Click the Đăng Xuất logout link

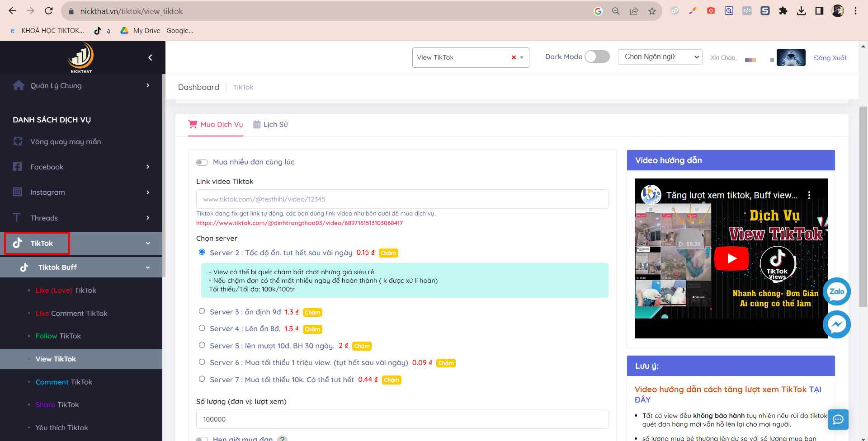[x=830, y=58]
